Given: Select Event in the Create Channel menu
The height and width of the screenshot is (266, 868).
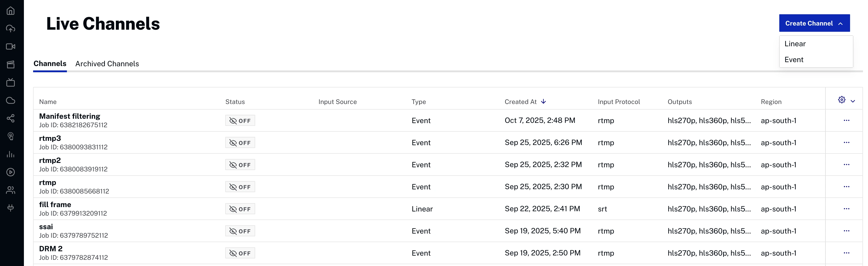Looking at the screenshot, I should point(794,60).
